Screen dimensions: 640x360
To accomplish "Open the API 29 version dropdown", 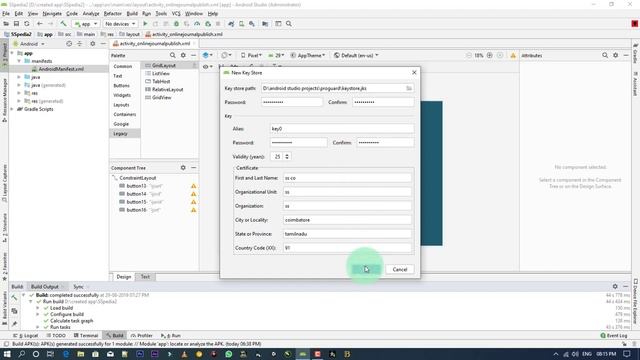I will point(276,55).
